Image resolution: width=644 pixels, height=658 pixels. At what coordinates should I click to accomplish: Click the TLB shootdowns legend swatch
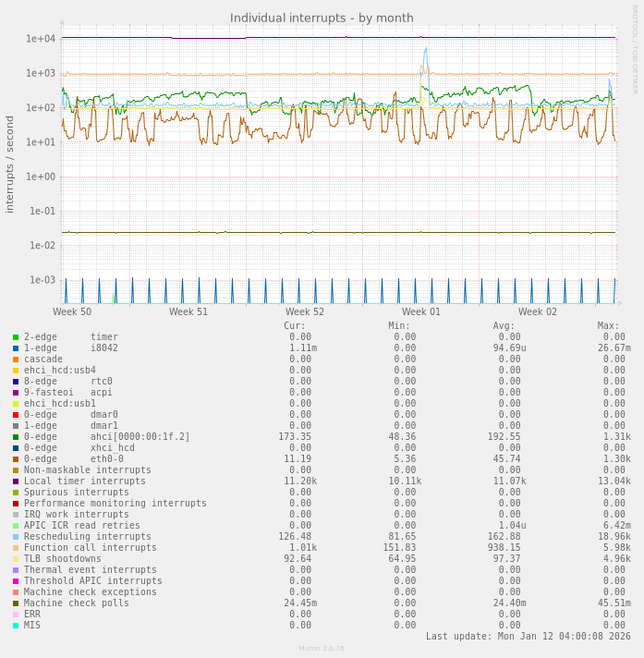pos(16,559)
